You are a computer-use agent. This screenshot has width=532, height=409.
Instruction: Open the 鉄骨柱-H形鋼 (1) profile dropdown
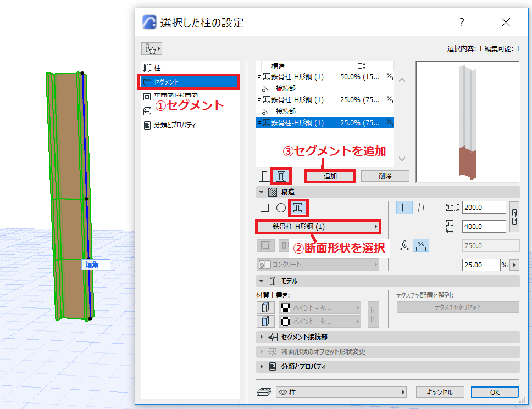coord(318,227)
